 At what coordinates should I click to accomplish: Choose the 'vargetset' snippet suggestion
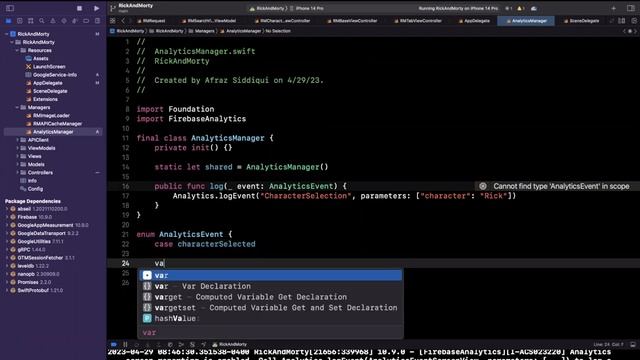coord(270,307)
